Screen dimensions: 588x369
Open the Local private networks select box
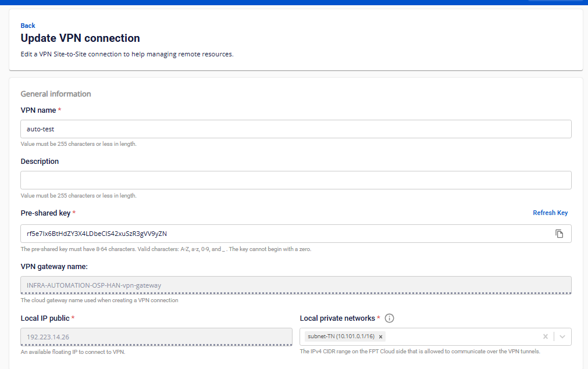(x=459, y=336)
